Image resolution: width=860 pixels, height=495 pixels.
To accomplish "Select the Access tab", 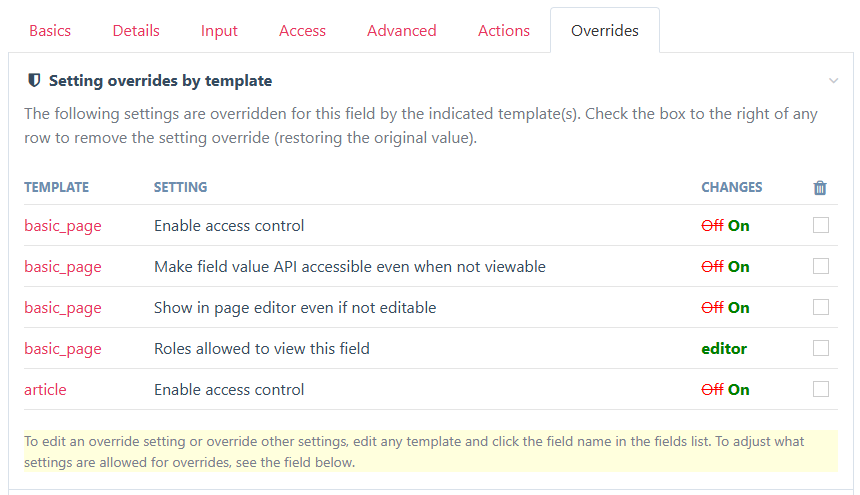I will tap(302, 31).
